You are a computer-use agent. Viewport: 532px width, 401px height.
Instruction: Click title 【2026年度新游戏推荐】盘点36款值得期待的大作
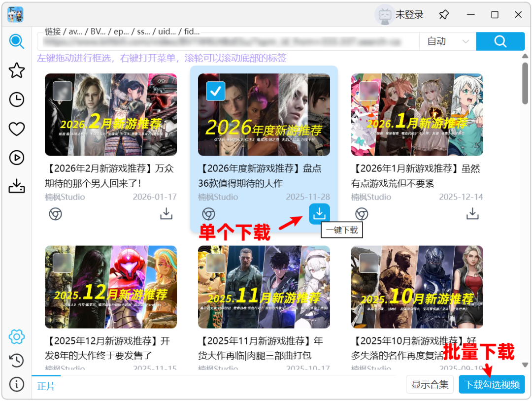(x=260, y=176)
